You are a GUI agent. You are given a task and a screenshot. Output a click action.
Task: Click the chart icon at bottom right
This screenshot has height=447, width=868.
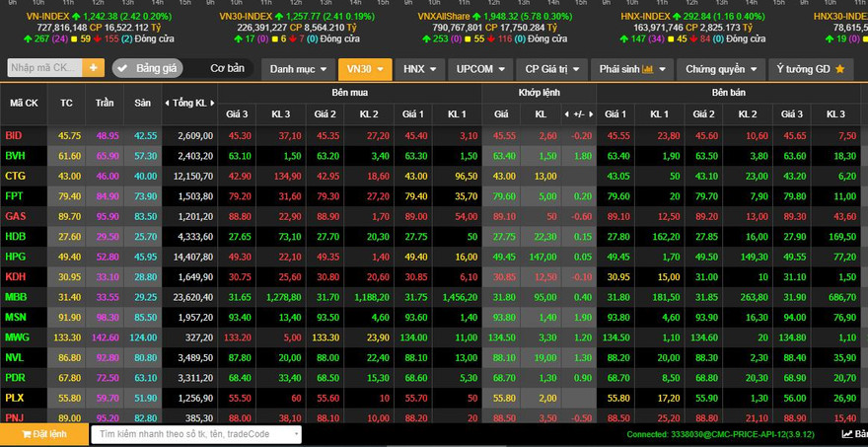pos(848,434)
